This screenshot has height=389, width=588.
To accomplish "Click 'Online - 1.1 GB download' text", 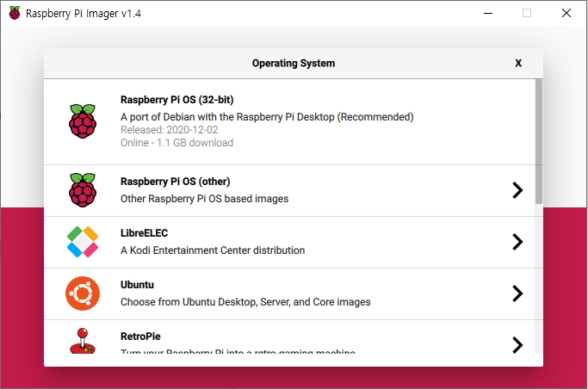I will coord(176,143).
